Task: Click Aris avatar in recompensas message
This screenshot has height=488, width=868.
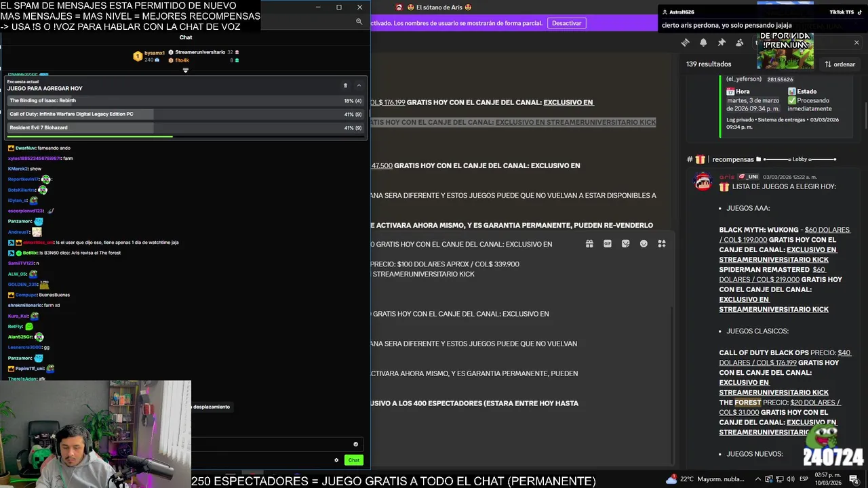Action: coord(703,182)
